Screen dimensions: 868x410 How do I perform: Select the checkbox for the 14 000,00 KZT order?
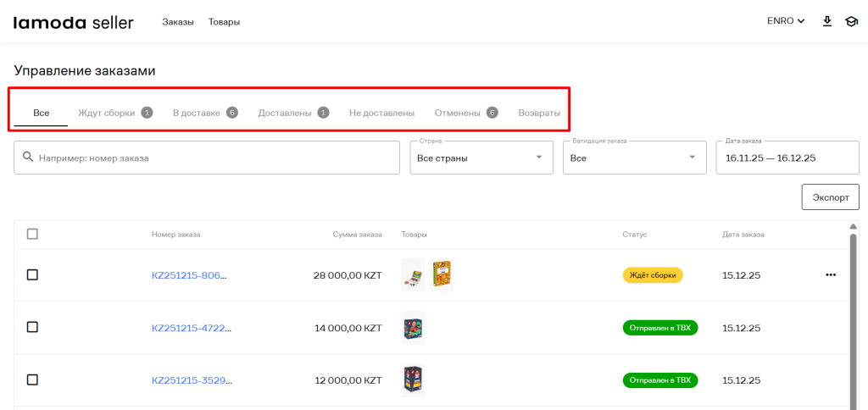32,327
